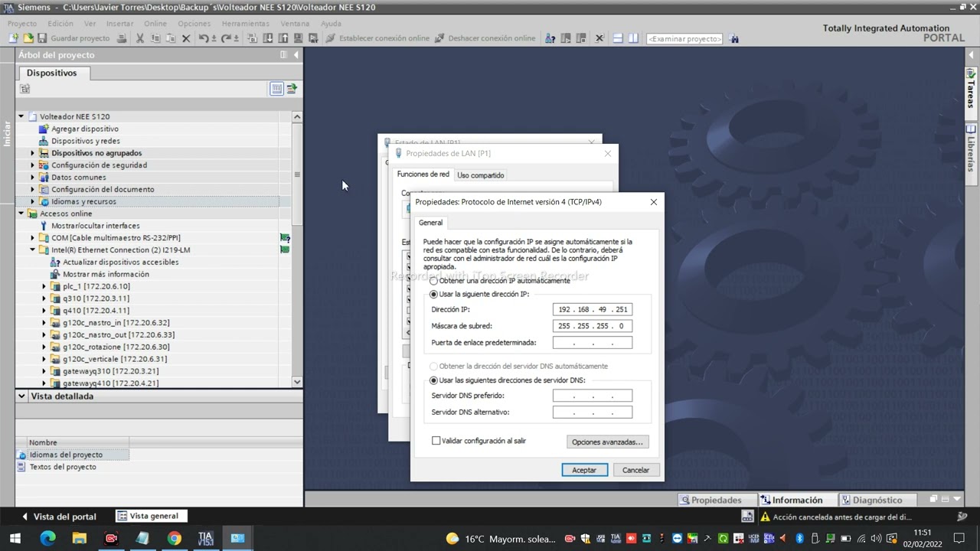980x551 pixels.
Task: Open Google Chrome from the taskbar
Action: click(174, 538)
